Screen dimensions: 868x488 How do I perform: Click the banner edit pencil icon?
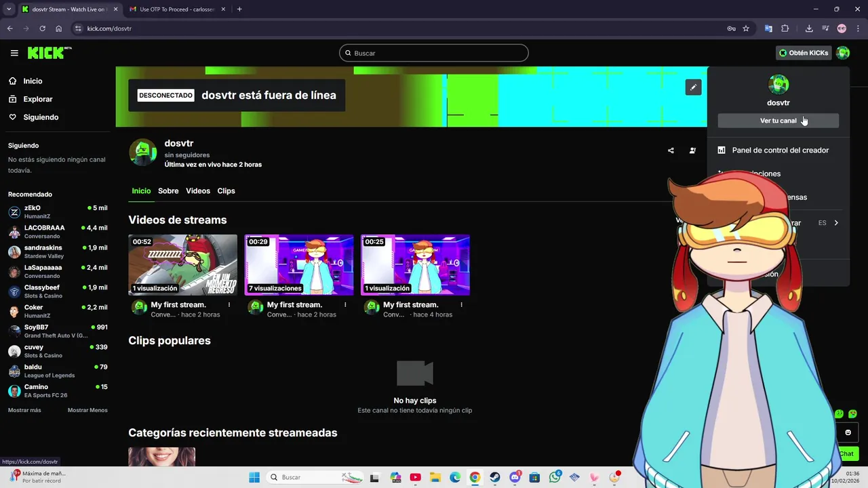[x=693, y=87]
